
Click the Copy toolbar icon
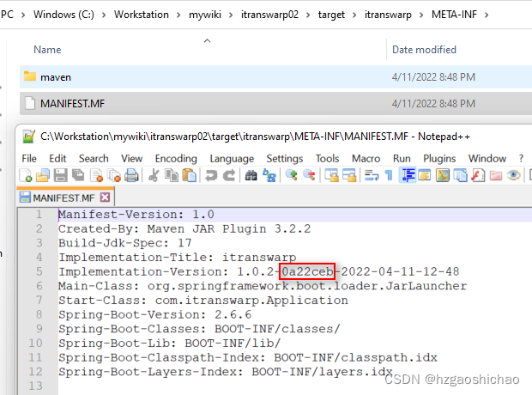pyautogui.click(x=172, y=175)
